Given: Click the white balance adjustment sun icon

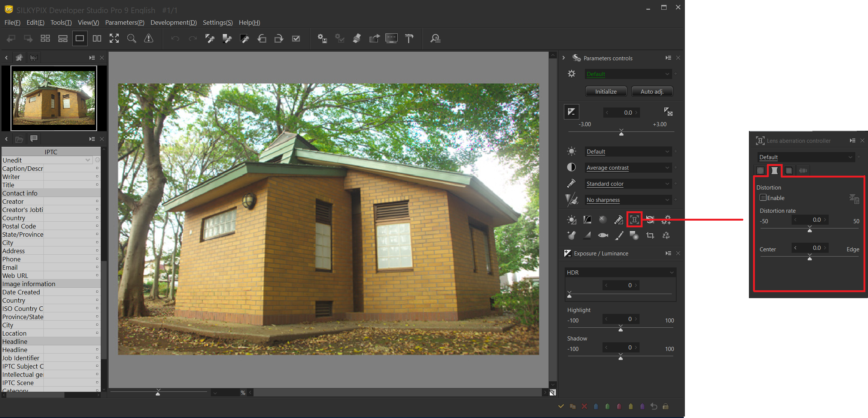Looking at the screenshot, I should pyautogui.click(x=571, y=219).
